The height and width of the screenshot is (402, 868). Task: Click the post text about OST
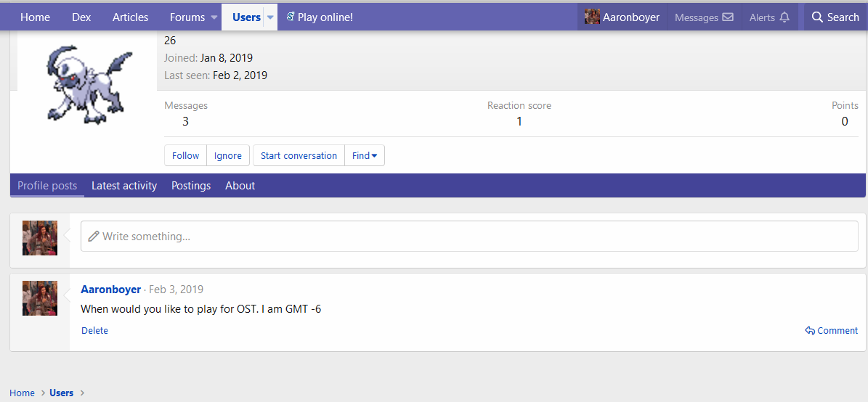click(x=201, y=309)
